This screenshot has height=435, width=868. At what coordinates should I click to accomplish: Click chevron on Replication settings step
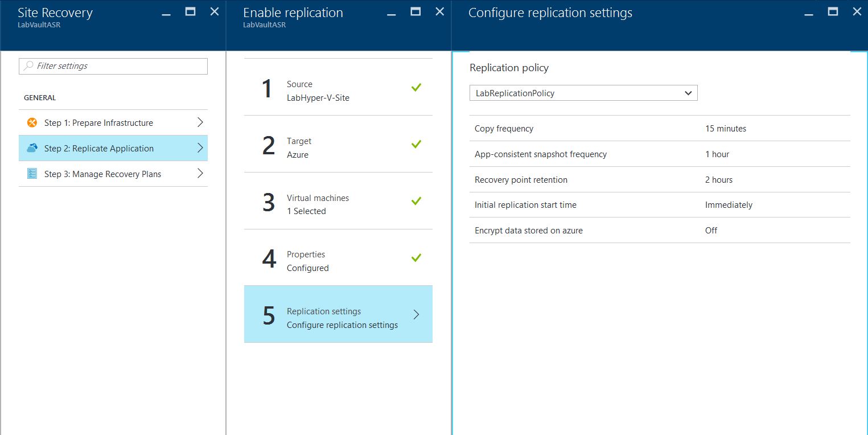416,314
